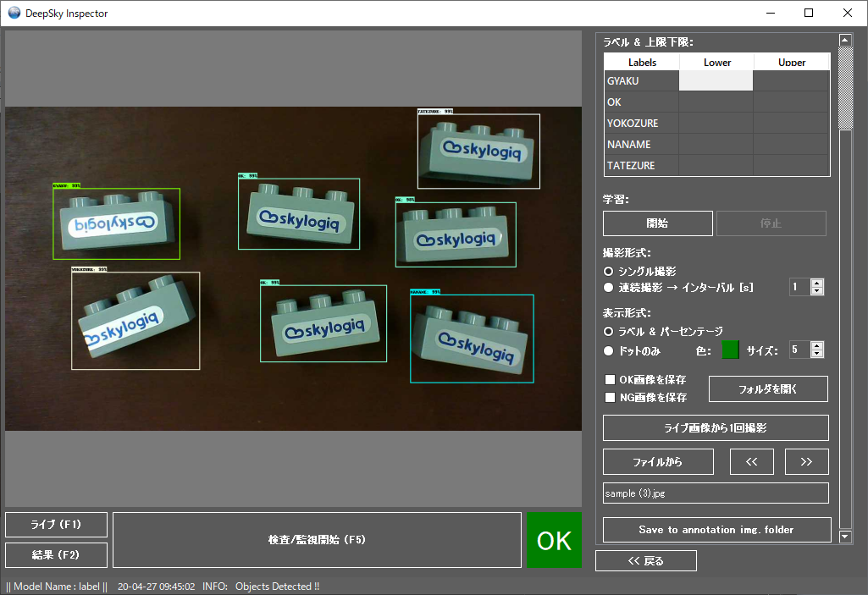The image size is (868, 595).
Task: Open 結果 (F2) results view
Action: coord(56,554)
